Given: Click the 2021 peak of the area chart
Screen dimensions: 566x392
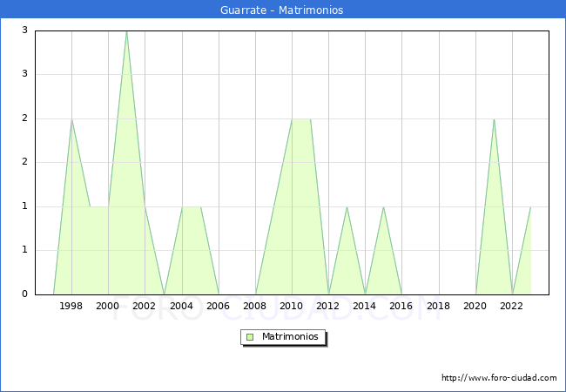Looking at the screenshot, I should [494, 119].
